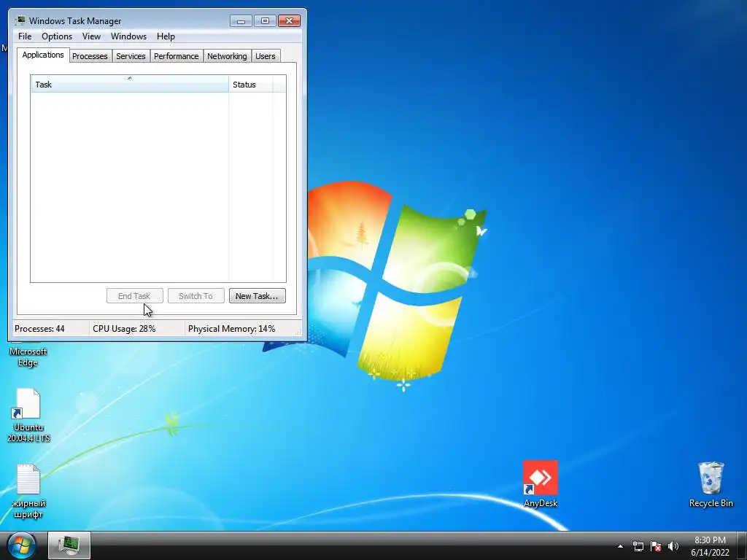This screenshot has width=747, height=560.
Task: Click the network tray icon
Action: tap(638, 546)
